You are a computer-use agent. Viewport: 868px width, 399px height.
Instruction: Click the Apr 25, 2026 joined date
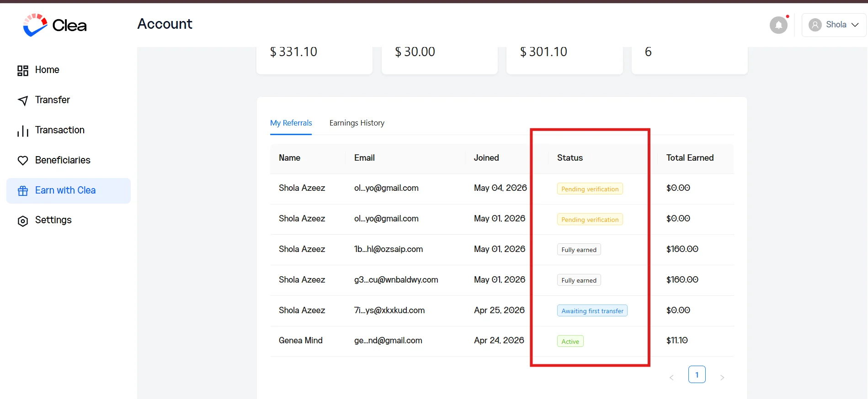pos(499,310)
